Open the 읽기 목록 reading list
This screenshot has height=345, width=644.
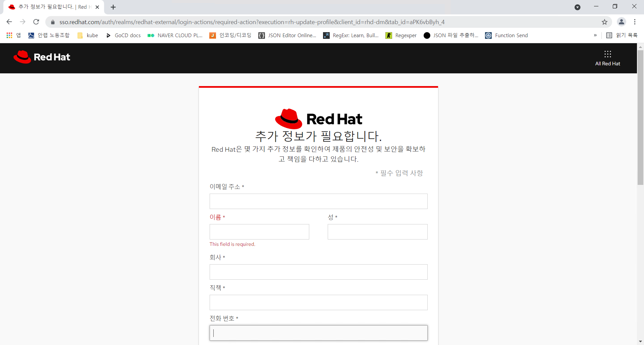point(622,35)
